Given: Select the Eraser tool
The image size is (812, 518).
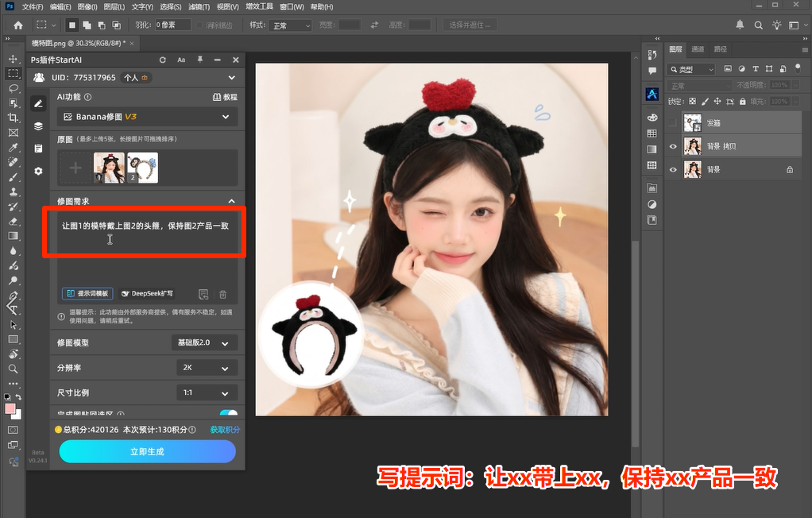Looking at the screenshot, I should pos(14,221).
